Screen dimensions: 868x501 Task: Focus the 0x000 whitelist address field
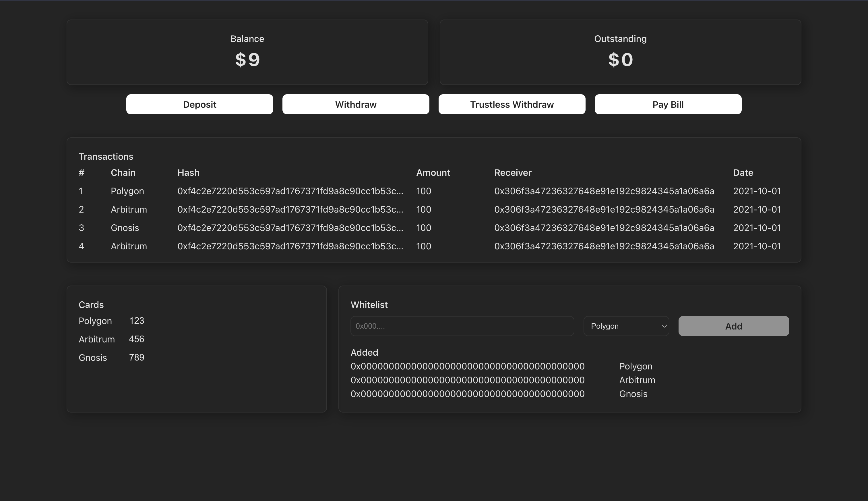coord(462,326)
